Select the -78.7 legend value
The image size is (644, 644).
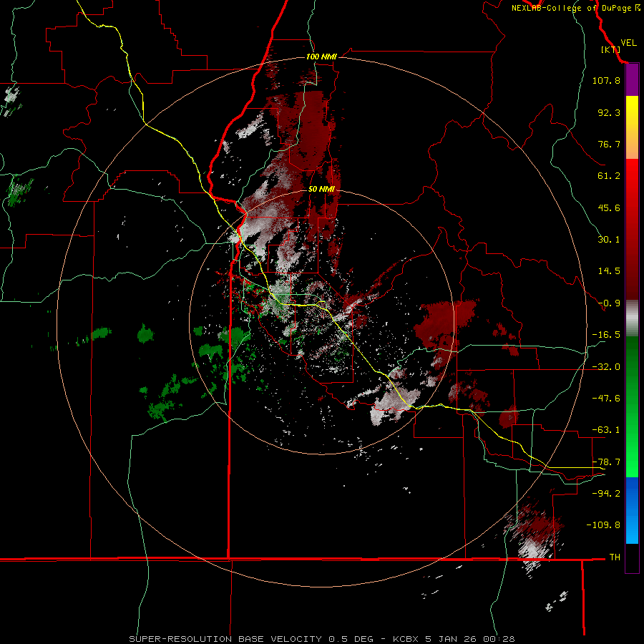606,462
